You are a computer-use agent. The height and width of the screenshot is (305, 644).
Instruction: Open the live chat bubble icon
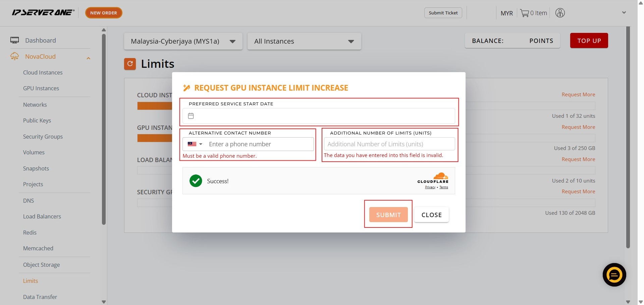(614, 275)
